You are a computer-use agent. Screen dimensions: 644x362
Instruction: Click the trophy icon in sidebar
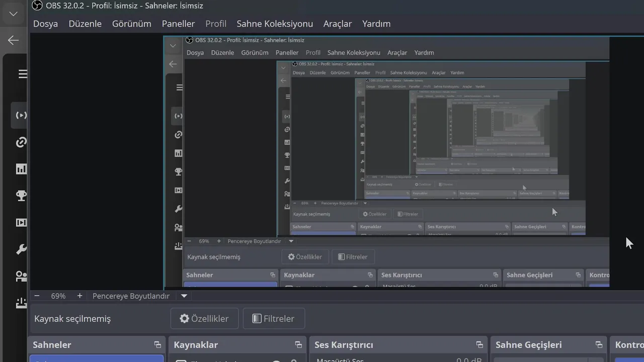pyautogui.click(x=21, y=196)
